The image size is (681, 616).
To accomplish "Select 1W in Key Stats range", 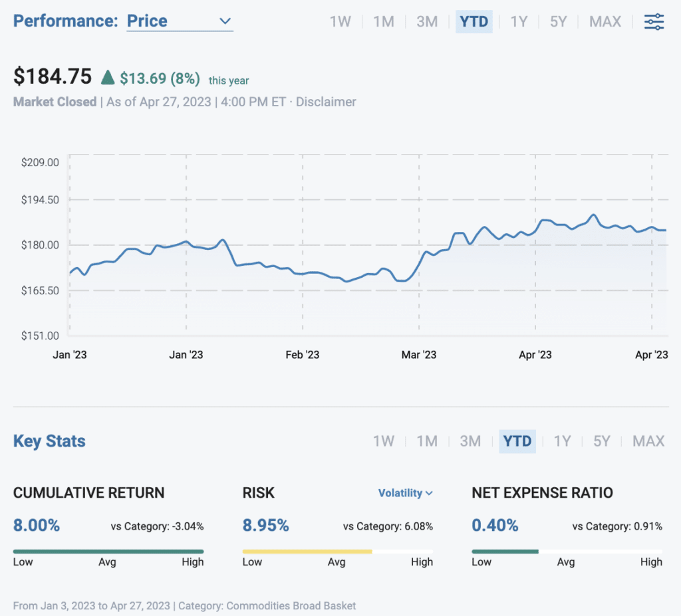I will click(x=383, y=441).
